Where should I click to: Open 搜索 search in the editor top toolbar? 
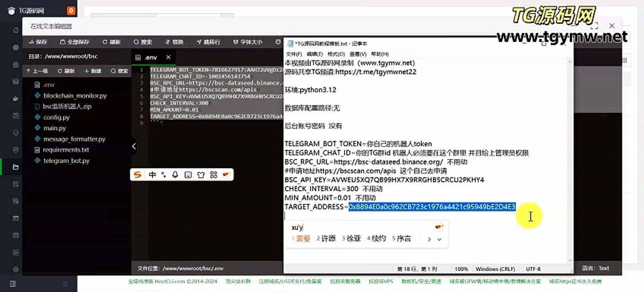[x=143, y=42]
